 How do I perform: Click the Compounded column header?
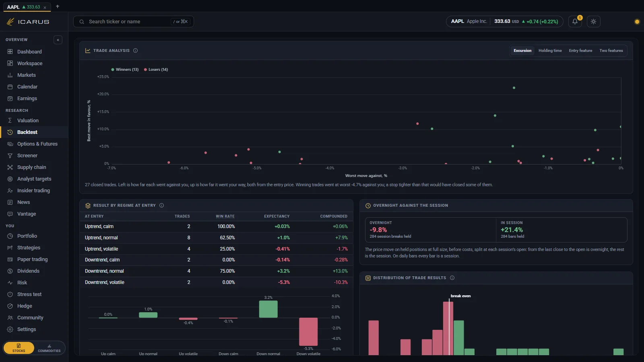(334, 216)
